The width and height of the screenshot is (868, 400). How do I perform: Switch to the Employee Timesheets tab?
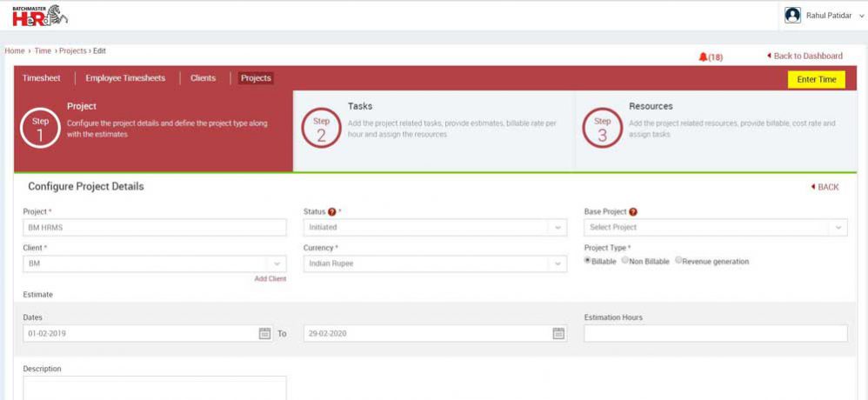pyautogui.click(x=125, y=78)
